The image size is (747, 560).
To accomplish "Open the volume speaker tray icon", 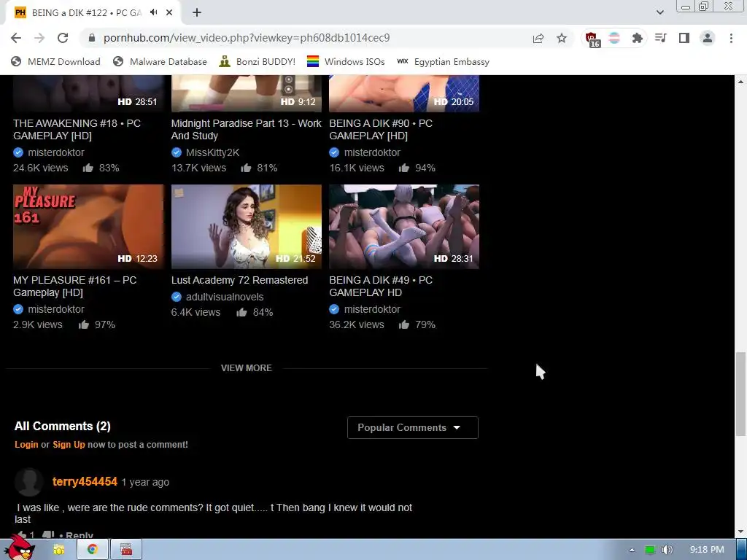I will click(667, 550).
